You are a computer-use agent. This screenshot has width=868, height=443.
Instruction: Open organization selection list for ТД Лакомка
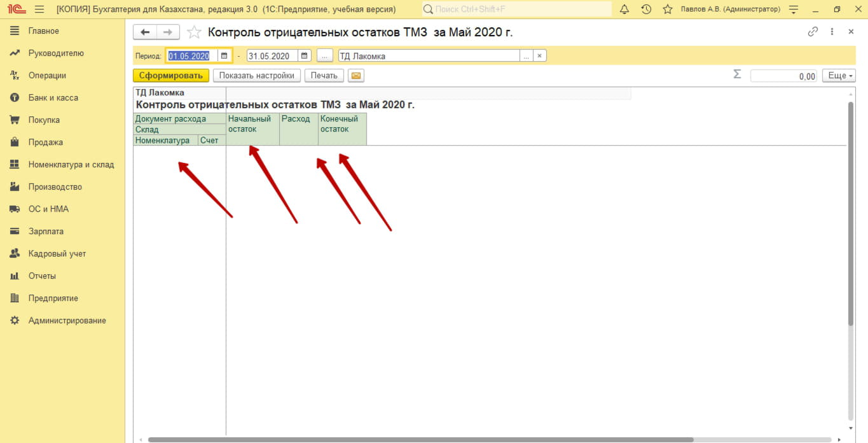pyautogui.click(x=526, y=56)
